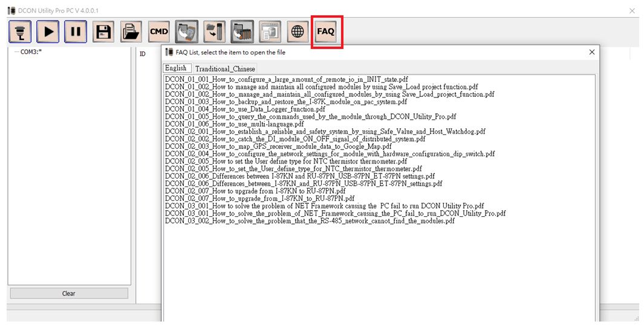Open DCON_01_002 entry written with spaces
Image resolution: width=644 pixels, height=330 pixels.
(322, 87)
